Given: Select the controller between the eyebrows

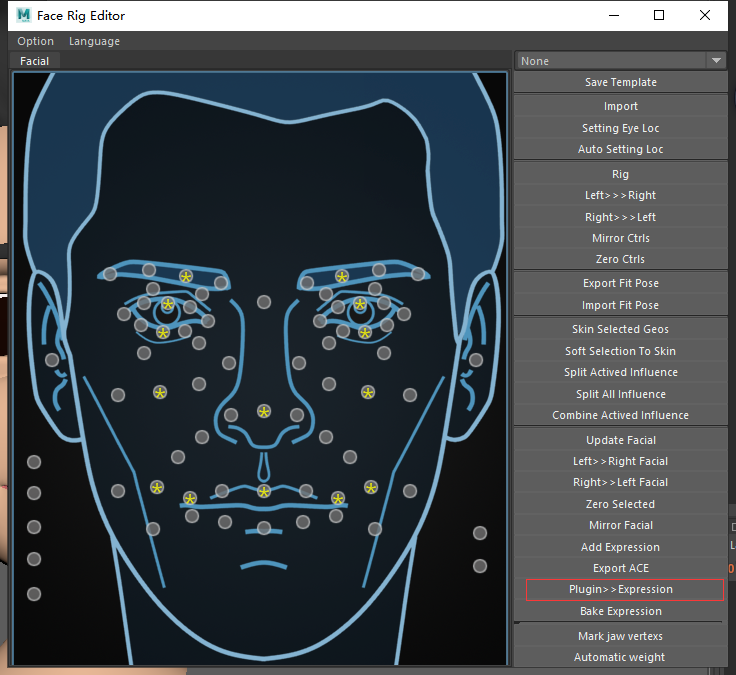Looking at the screenshot, I should 264,302.
